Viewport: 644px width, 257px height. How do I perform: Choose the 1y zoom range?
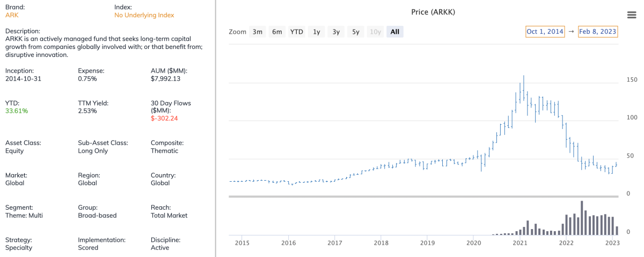(x=317, y=32)
